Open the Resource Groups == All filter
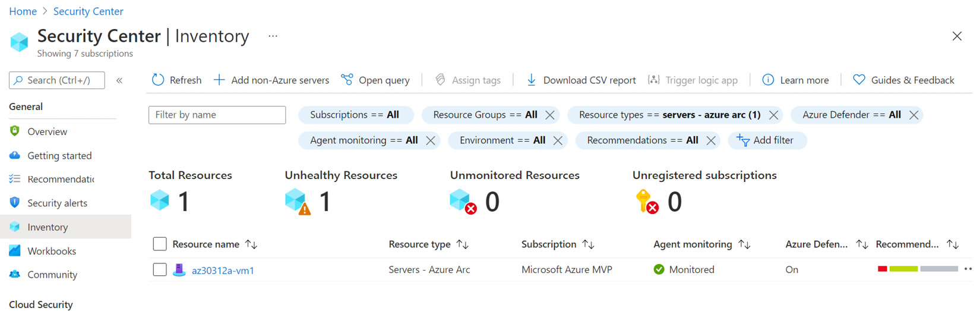Viewport: 980px width, 311px height. 485,115
